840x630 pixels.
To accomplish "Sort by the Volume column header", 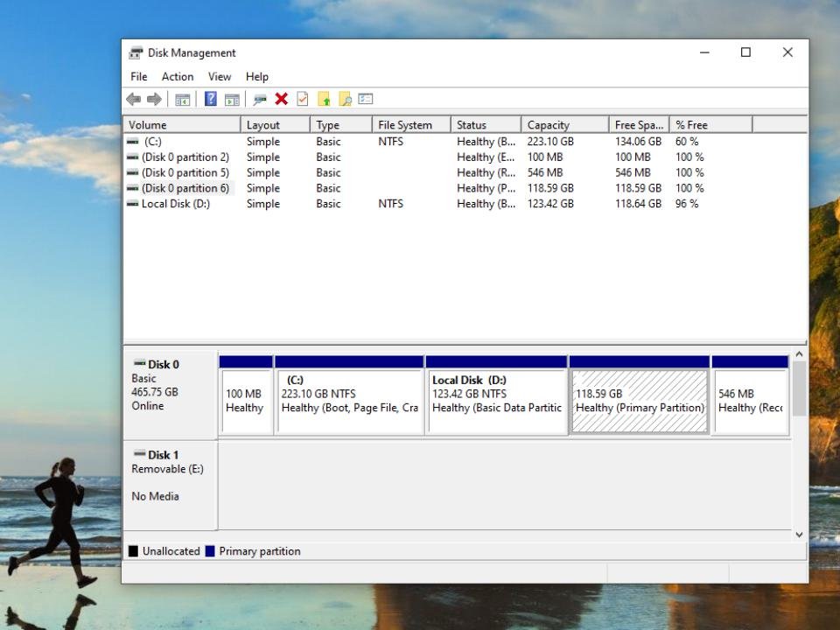I will (x=182, y=125).
